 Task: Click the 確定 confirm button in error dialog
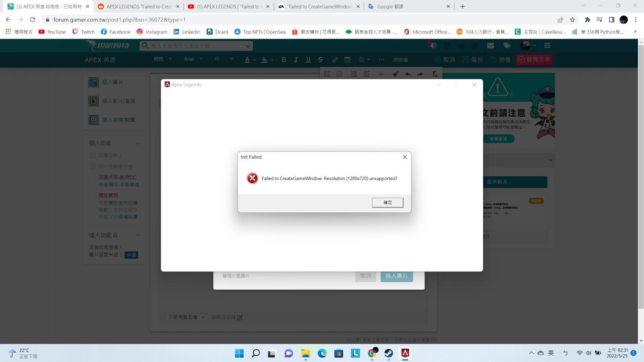[x=387, y=202]
